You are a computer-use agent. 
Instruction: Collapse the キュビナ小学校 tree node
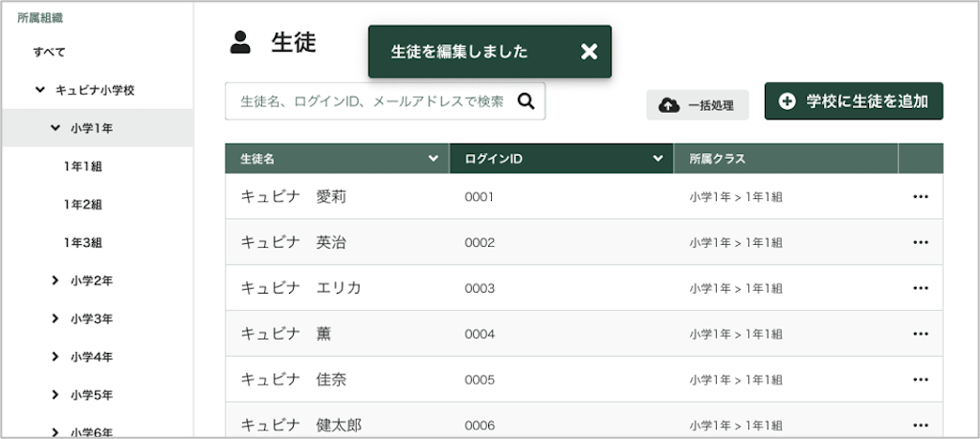pos(40,90)
